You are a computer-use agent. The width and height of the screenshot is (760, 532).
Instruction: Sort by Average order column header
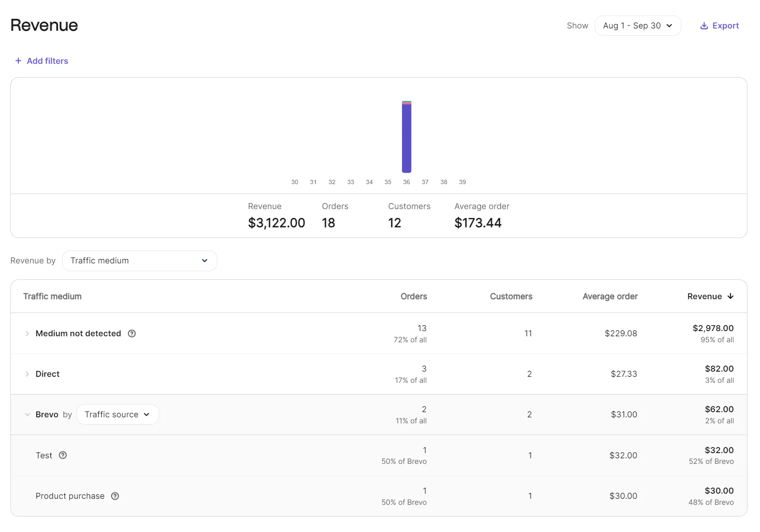click(610, 296)
